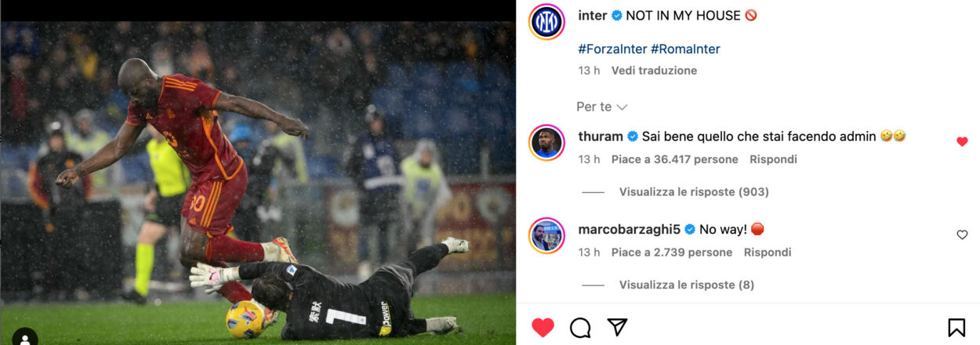Viewport: 980px width, 345px height.
Task: Unlike the post with the red heart icon
Action: [543, 327]
